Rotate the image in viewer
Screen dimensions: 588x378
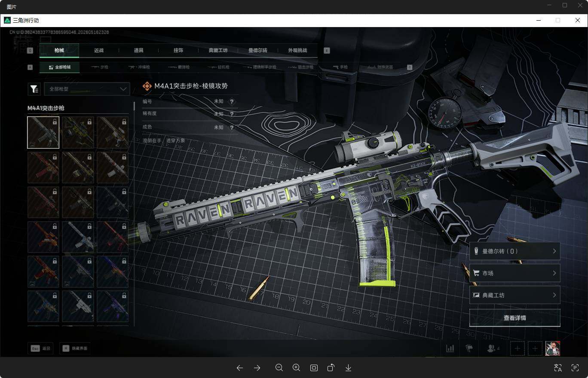click(x=331, y=368)
